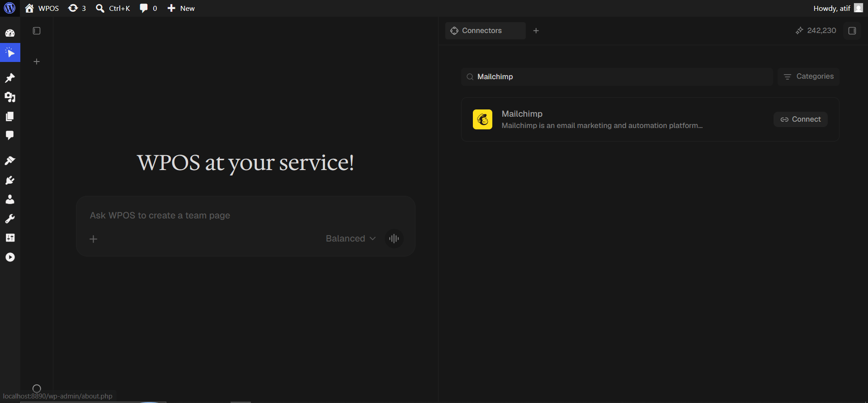This screenshot has height=403, width=868.
Task: Open the Plugins sidebar icon
Action: coord(10,180)
